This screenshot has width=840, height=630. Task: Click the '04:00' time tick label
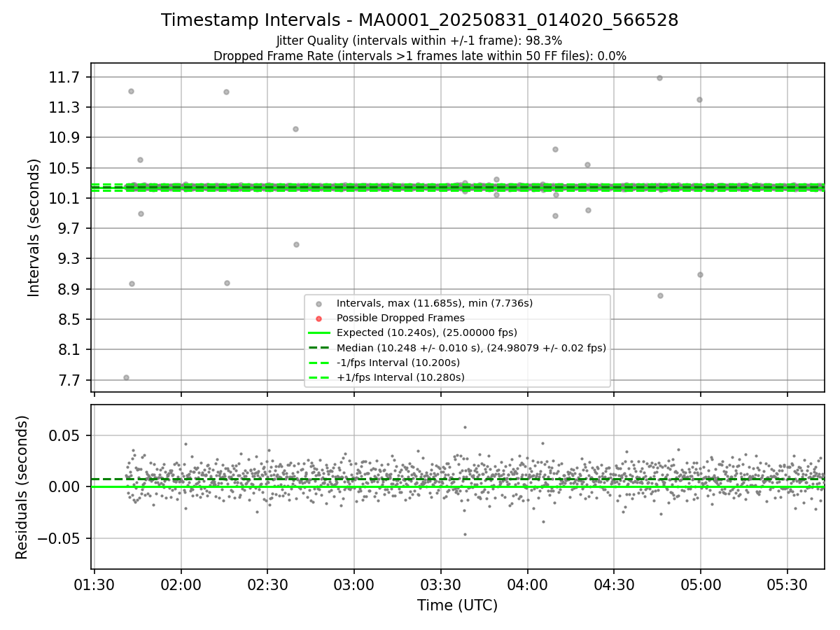[527, 584]
